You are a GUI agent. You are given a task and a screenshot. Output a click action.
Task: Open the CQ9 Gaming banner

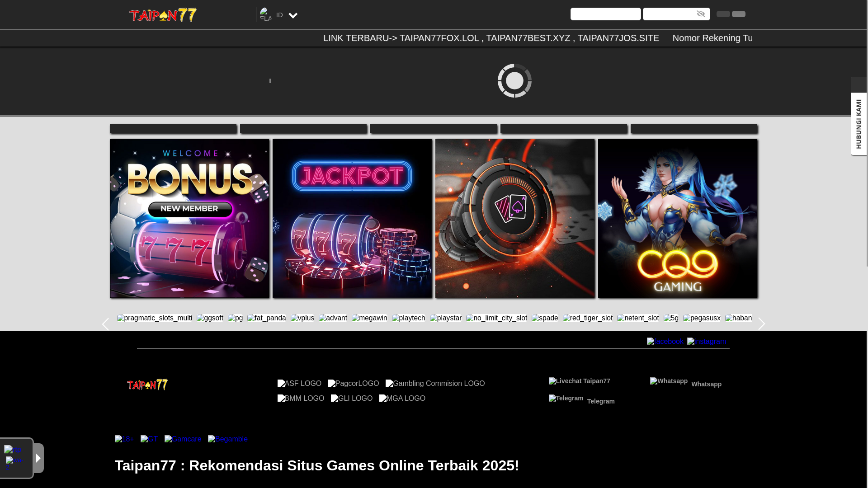click(678, 218)
